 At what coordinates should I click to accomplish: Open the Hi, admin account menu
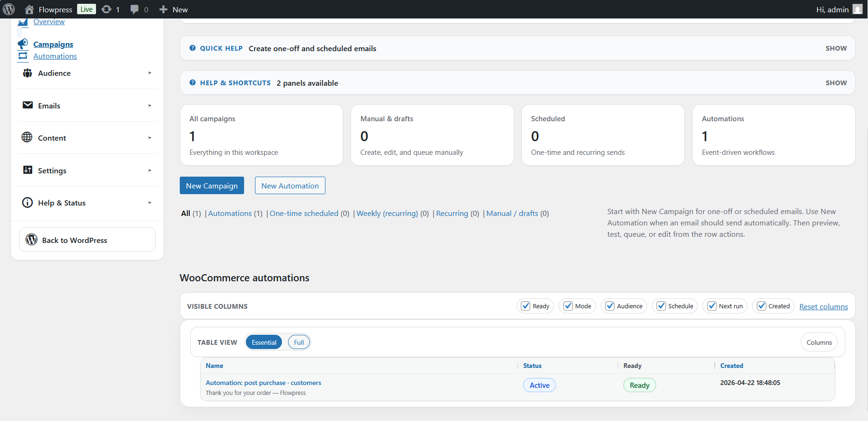coord(839,9)
